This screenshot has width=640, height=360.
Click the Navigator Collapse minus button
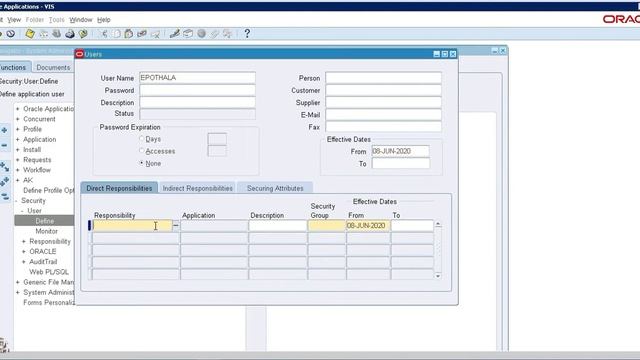click(4, 145)
